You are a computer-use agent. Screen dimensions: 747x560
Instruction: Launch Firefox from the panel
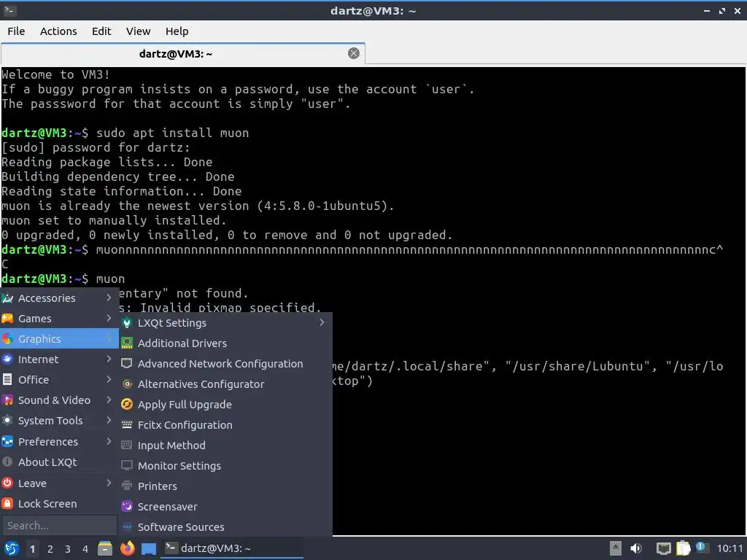coord(127,548)
